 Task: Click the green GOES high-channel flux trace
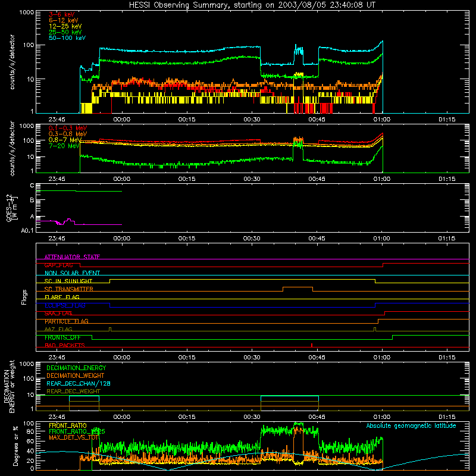[79, 191]
